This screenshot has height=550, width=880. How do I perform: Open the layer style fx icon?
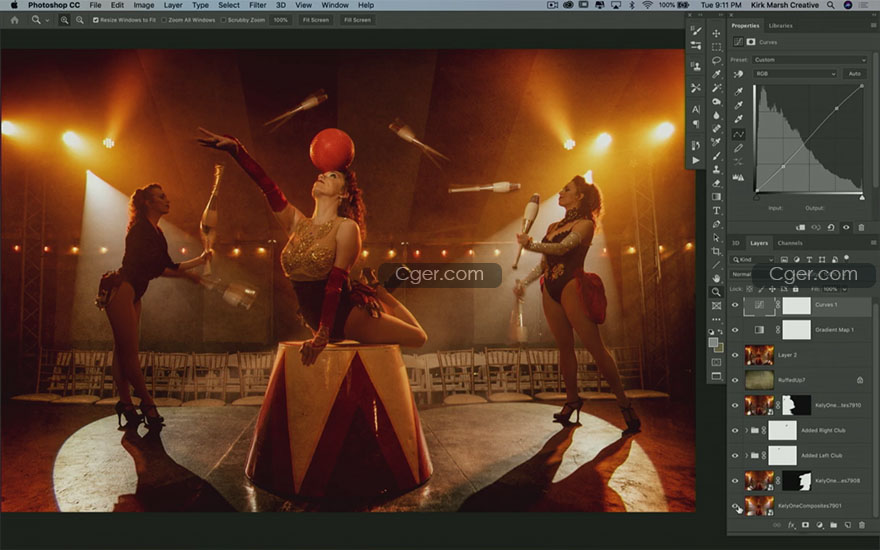[791, 525]
